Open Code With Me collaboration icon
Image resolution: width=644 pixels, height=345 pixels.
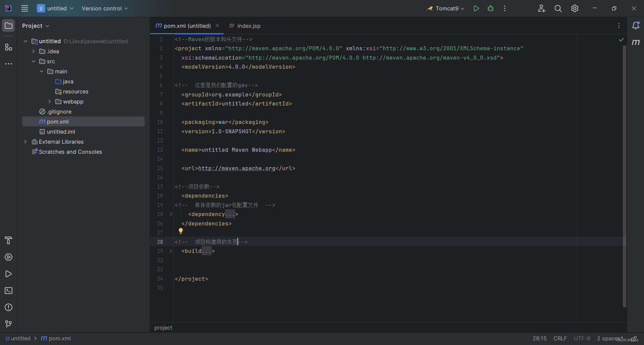(541, 8)
